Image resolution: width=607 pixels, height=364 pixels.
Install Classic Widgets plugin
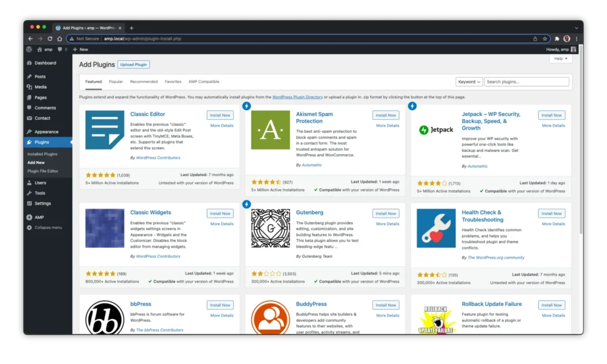tap(220, 214)
